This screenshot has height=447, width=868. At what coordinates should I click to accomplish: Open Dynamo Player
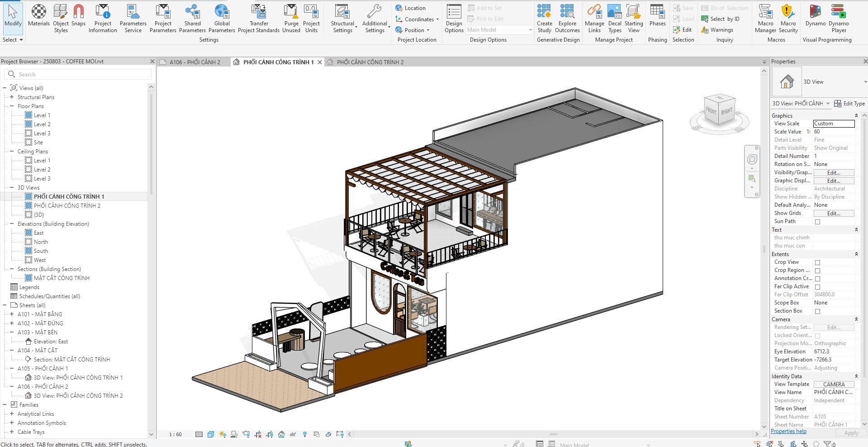click(x=839, y=19)
